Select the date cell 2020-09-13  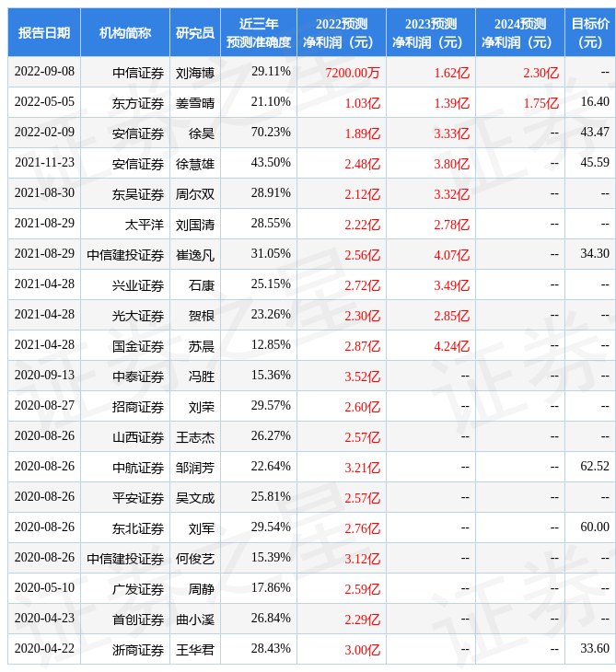(x=44, y=376)
